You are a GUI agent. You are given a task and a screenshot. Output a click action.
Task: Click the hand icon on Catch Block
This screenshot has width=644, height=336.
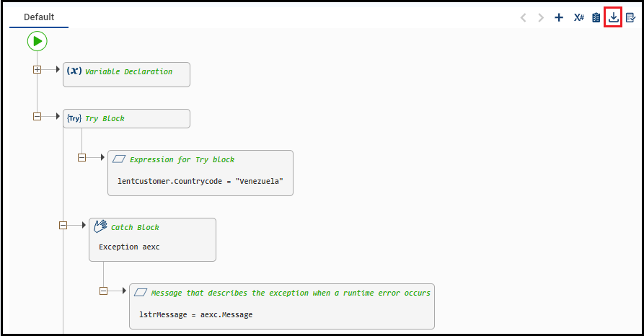click(101, 227)
